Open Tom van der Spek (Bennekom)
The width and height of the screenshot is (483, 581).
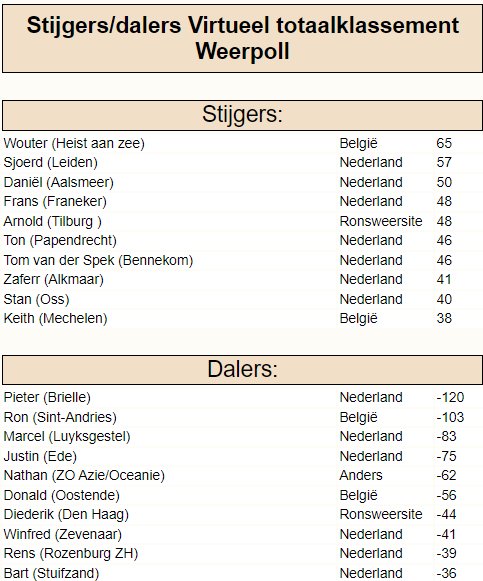pos(98,260)
